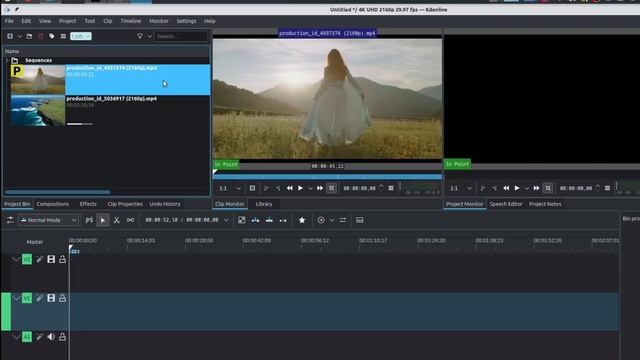Open the Edit menu
The width and height of the screenshot is (640, 360).
26,21
